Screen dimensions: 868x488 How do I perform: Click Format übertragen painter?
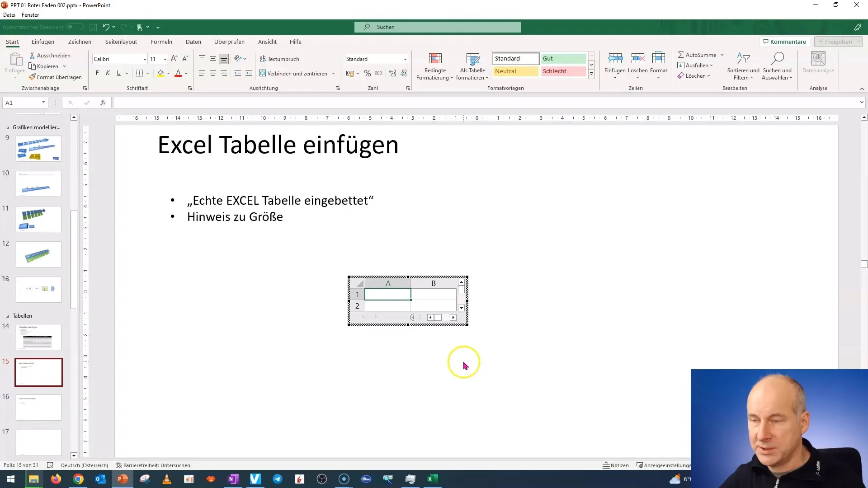(x=55, y=77)
